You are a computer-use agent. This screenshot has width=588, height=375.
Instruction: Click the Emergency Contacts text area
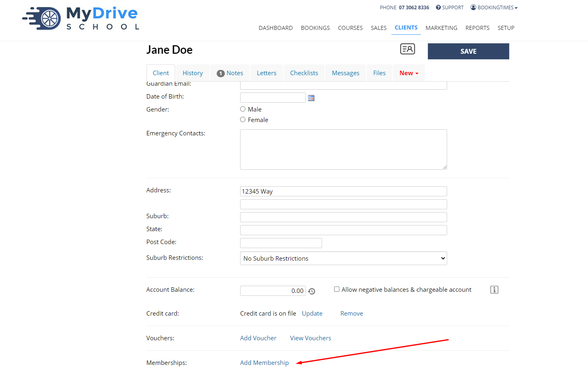pyautogui.click(x=343, y=150)
